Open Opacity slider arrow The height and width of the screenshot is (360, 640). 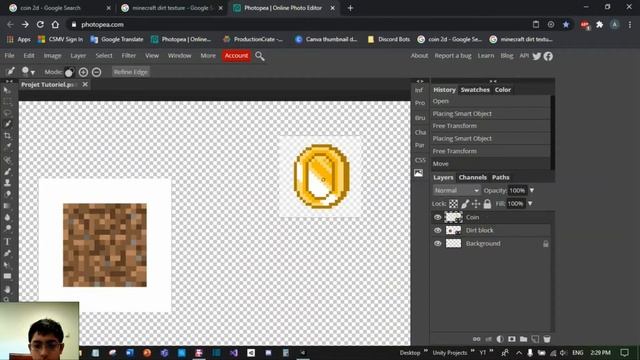(532, 190)
